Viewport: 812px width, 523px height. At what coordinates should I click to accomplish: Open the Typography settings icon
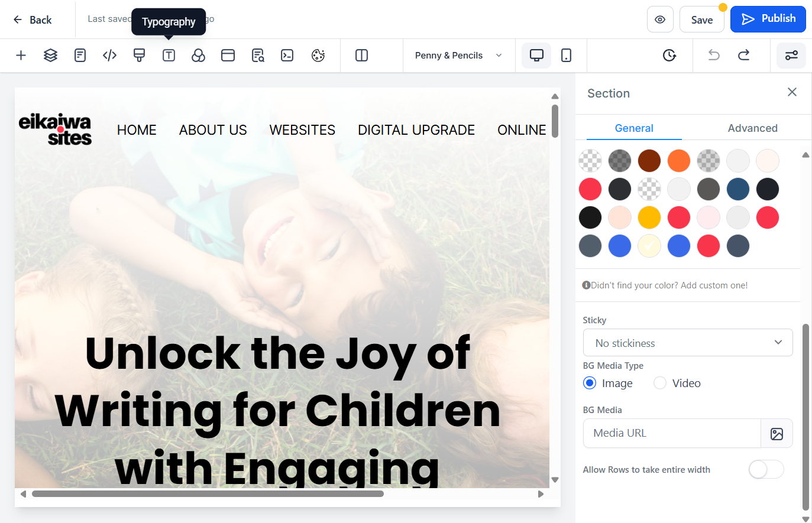click(x=169, y=56)
